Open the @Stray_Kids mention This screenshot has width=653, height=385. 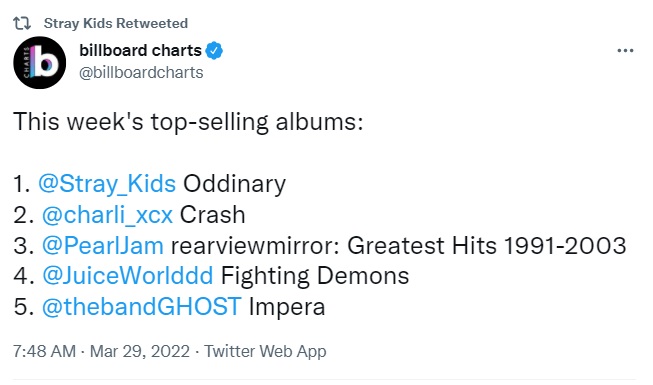pyautogui.click(x=107, y=184)
